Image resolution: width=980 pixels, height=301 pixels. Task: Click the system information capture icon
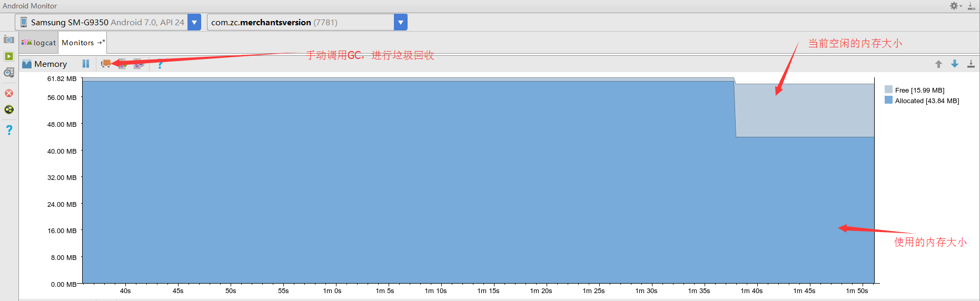click(9, 73)
